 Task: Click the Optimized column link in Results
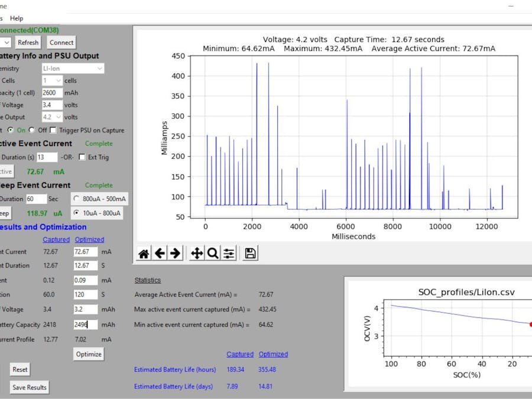(x=90, y=239)
